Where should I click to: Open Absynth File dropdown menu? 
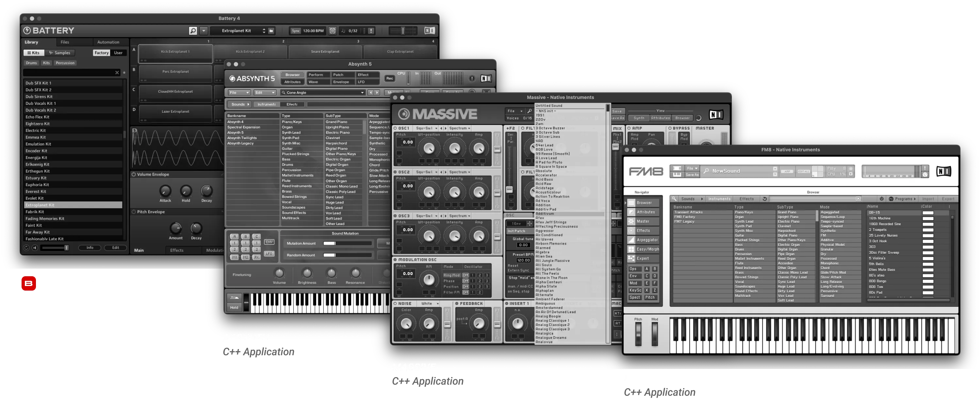pos(239,92)
